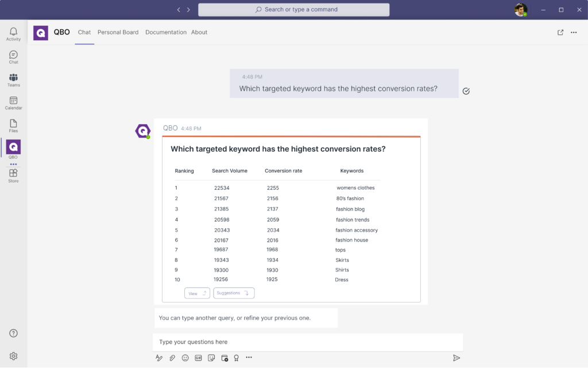Screen dimensions: 588x368
Task: Open the emoji picker
Action: 185,358
